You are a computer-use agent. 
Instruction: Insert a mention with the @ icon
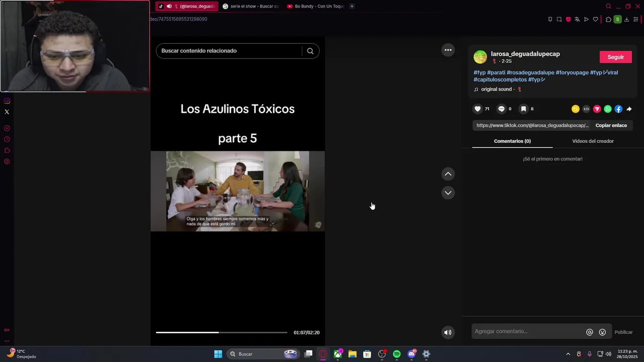pyautogui.click(x=590, y=332)
